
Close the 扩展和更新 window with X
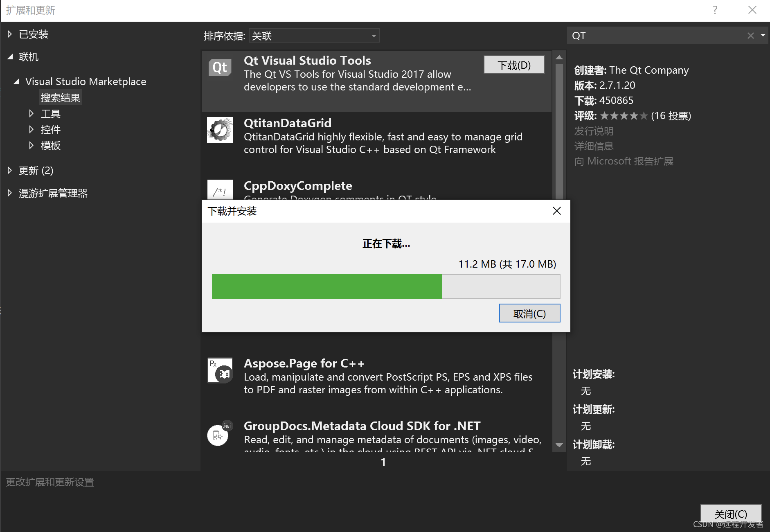(752, 10)
